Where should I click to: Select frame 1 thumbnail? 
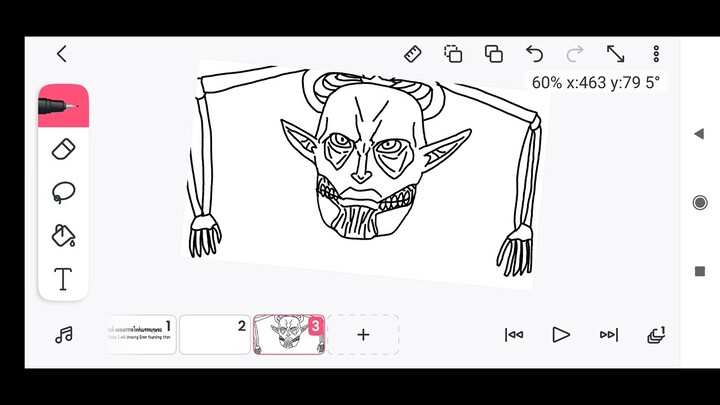click(141, 335)
